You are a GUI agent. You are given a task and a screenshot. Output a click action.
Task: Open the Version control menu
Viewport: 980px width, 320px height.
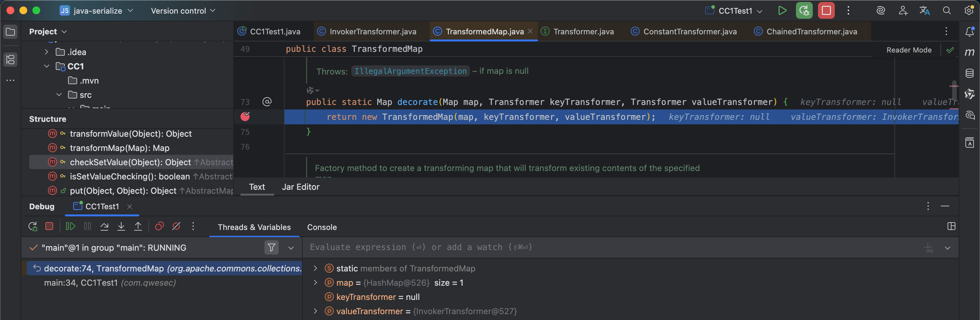click(183, 11)
